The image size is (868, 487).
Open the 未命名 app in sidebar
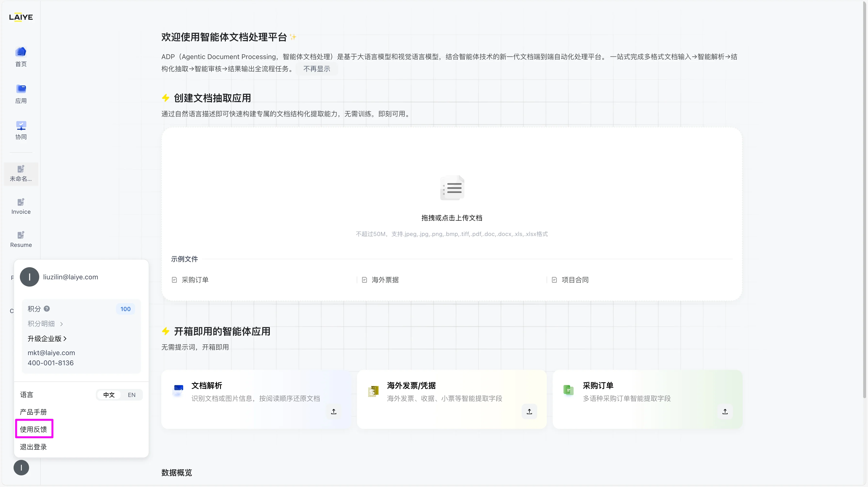pos(21,174)
